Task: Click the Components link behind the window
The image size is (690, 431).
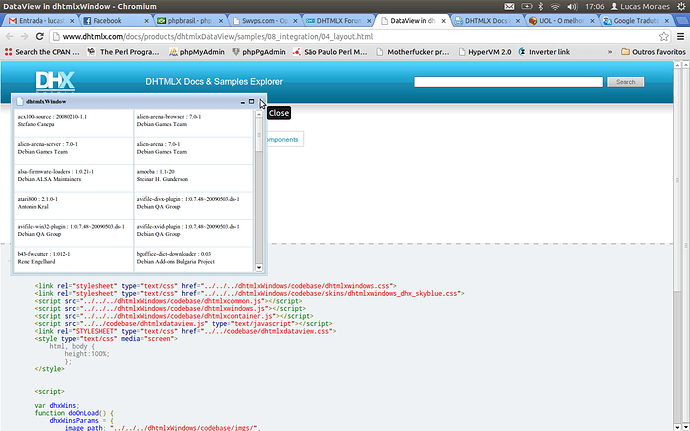Action: (x=282, y=140)
